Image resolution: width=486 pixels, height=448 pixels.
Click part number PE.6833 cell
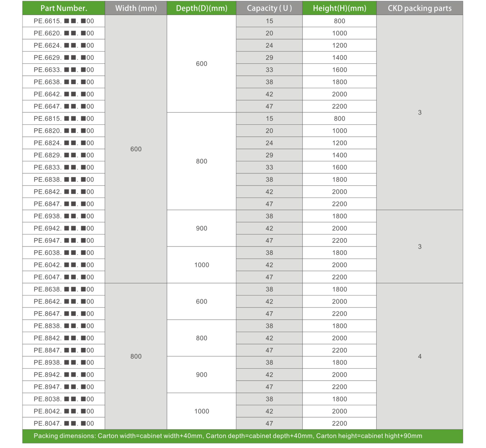pyautogui.click(x=64, y=168)
